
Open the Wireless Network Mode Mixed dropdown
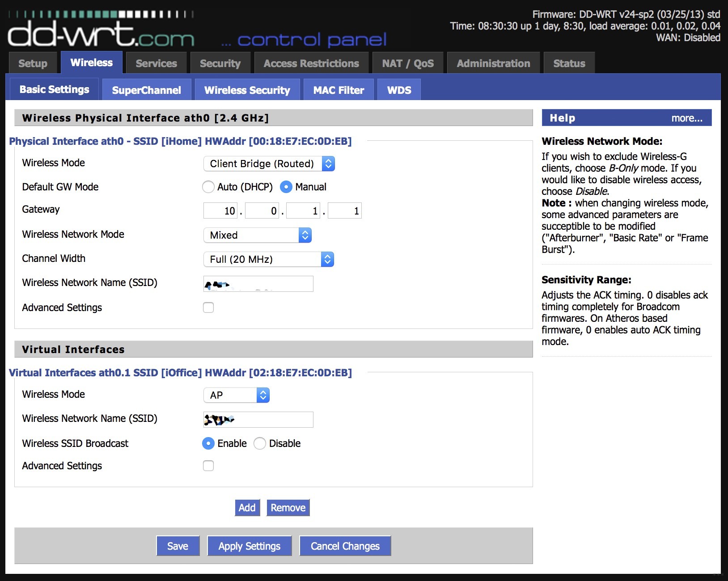pos(257,235)
